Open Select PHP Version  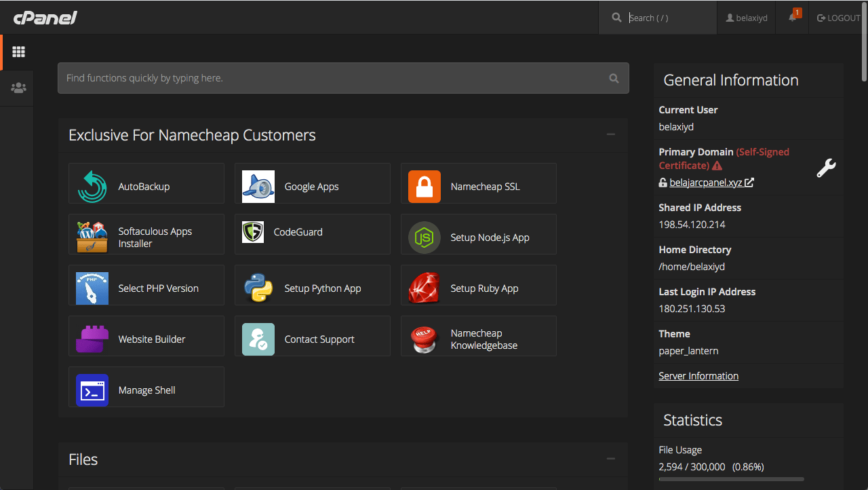146,285
